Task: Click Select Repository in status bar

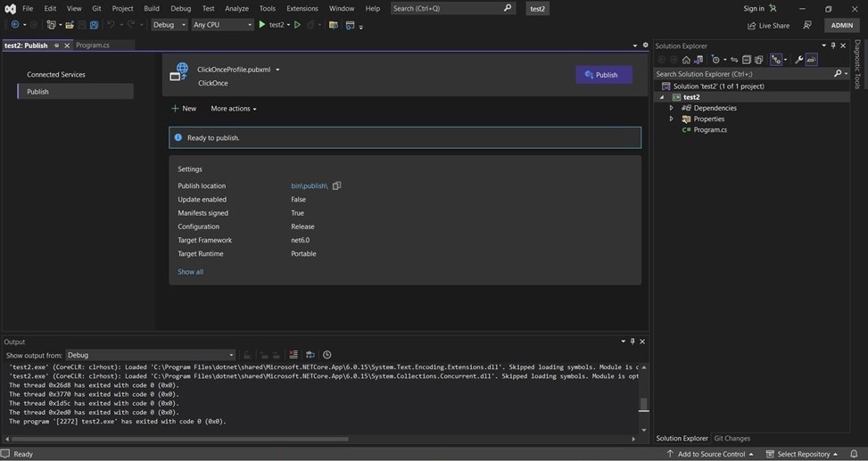Action: 802,454
